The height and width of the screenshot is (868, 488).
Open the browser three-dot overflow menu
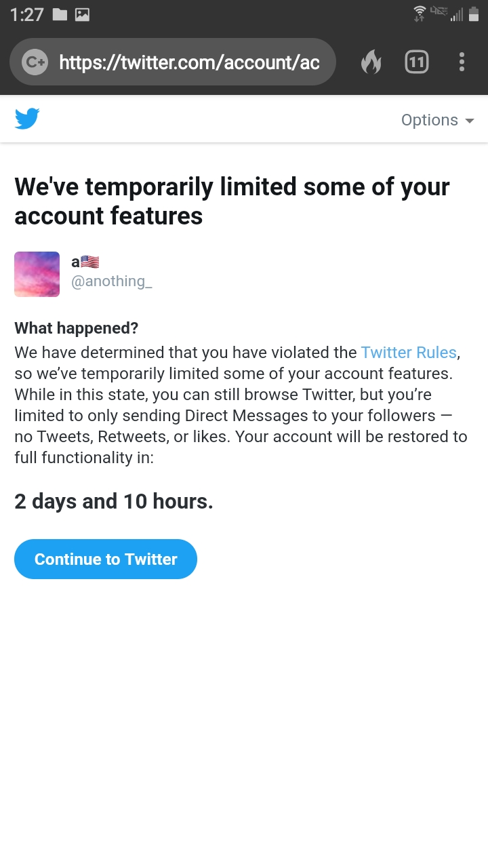(462, 62)
